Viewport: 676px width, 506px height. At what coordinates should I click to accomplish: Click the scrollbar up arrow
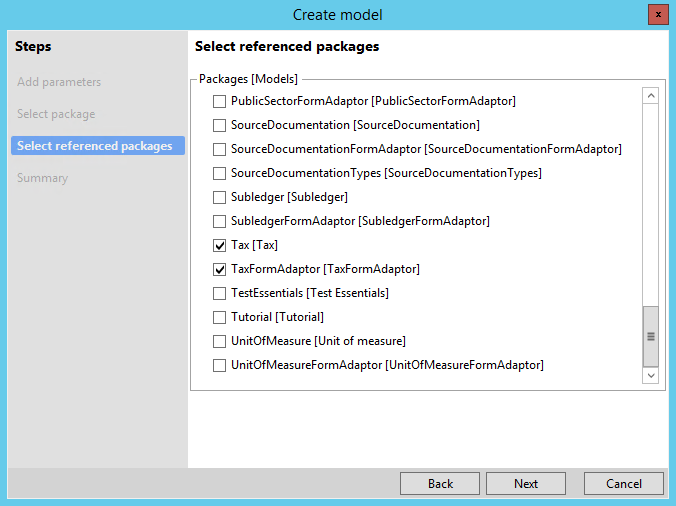[651, 95]
